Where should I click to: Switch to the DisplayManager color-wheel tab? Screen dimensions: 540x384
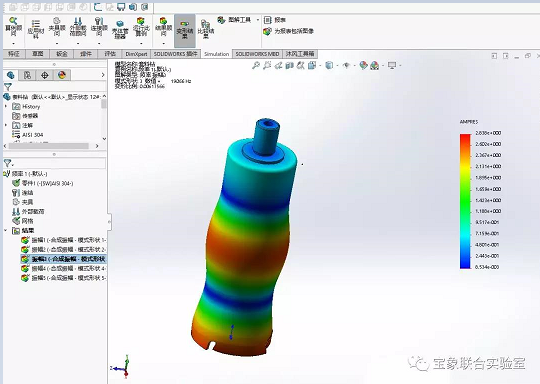pyautogui.click(x=62, y=75)
